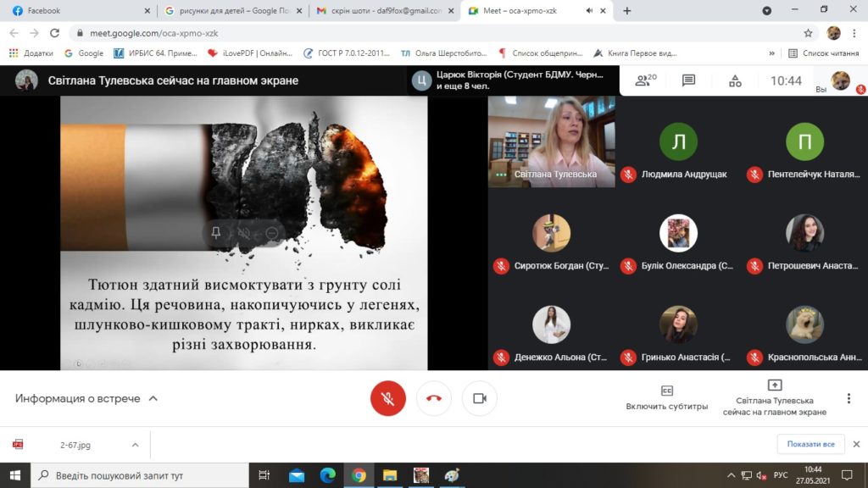Open File Explorer from the taskbar
The height and width of the screenshot is (488, 868).
[390, 475]
